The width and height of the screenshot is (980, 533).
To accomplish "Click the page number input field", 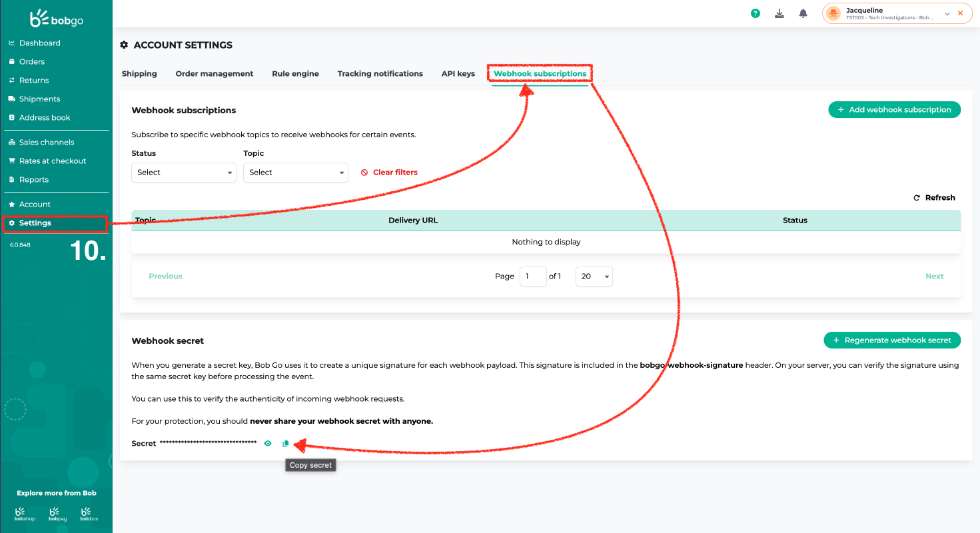I will 533,276.
